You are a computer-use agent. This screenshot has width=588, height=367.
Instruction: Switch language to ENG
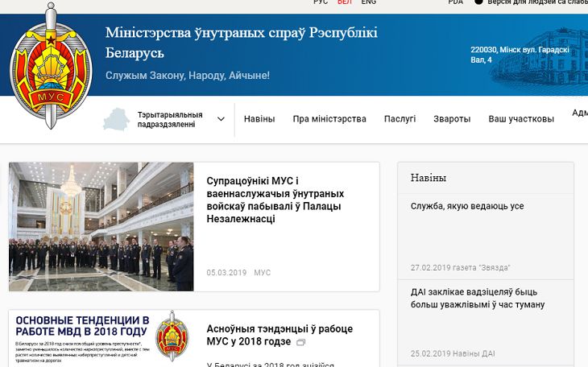(368, 2)
